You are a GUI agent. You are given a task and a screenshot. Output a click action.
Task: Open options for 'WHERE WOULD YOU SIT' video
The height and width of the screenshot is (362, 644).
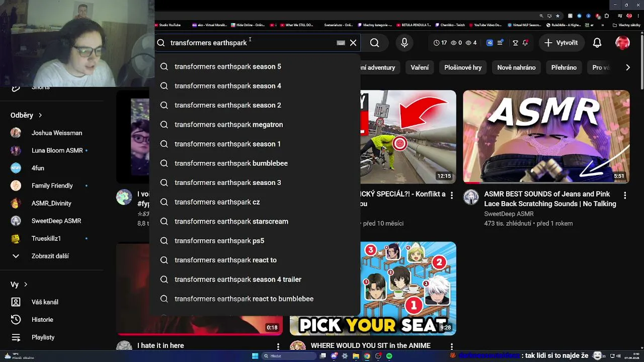[x=451, y=346]
